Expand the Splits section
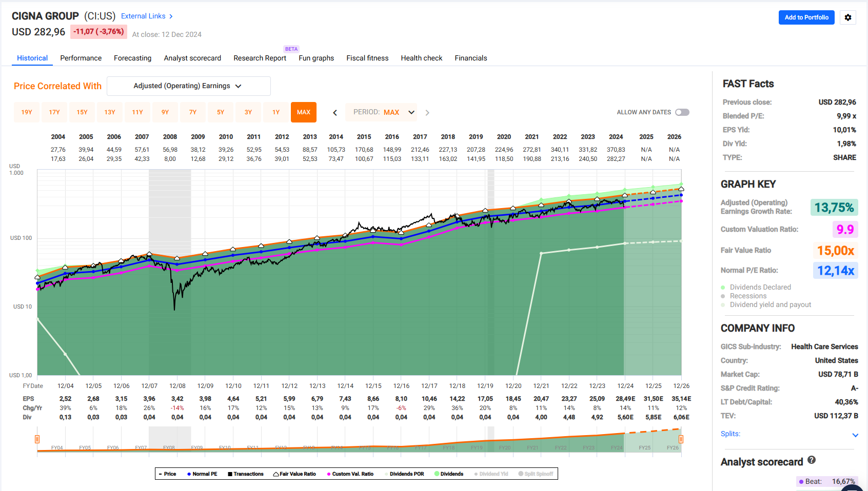 [855, 435]
